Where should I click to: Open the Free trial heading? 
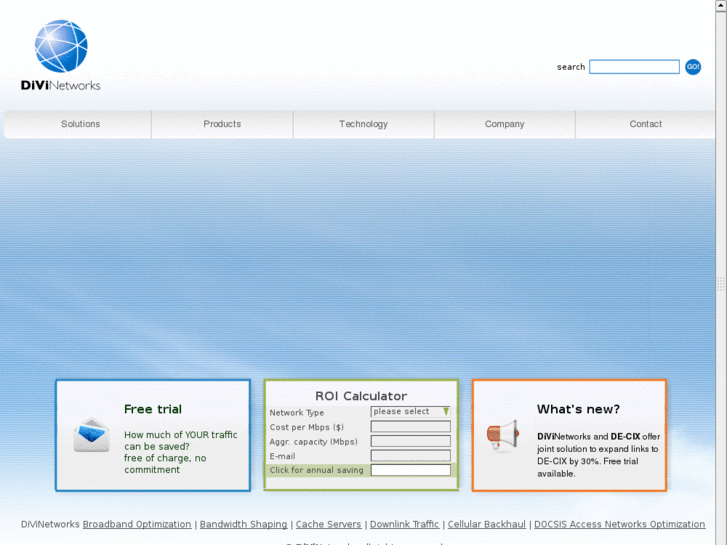153,409
